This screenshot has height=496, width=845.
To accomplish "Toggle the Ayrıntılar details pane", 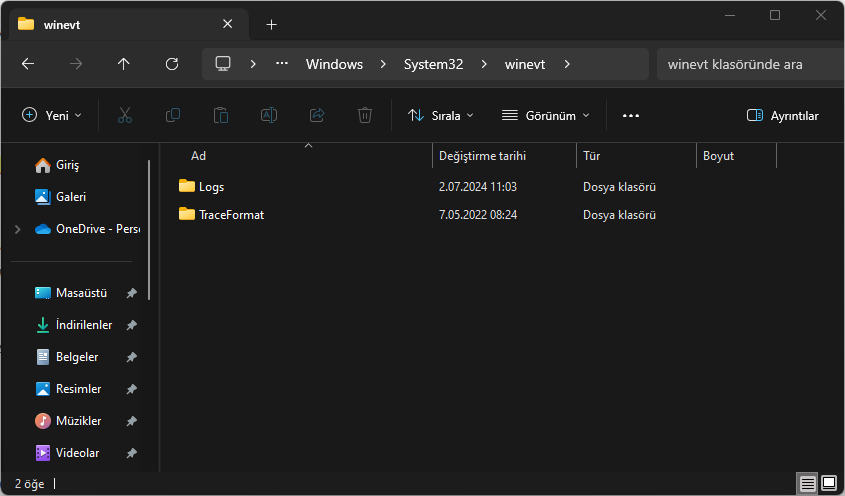I will pyautogui.click(x=782, y=115).
